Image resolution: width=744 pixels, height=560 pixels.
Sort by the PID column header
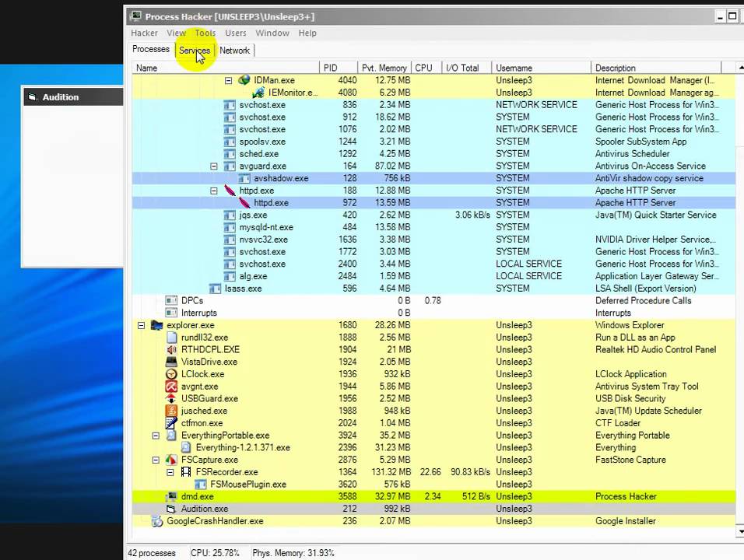click(x=338, y=68)
